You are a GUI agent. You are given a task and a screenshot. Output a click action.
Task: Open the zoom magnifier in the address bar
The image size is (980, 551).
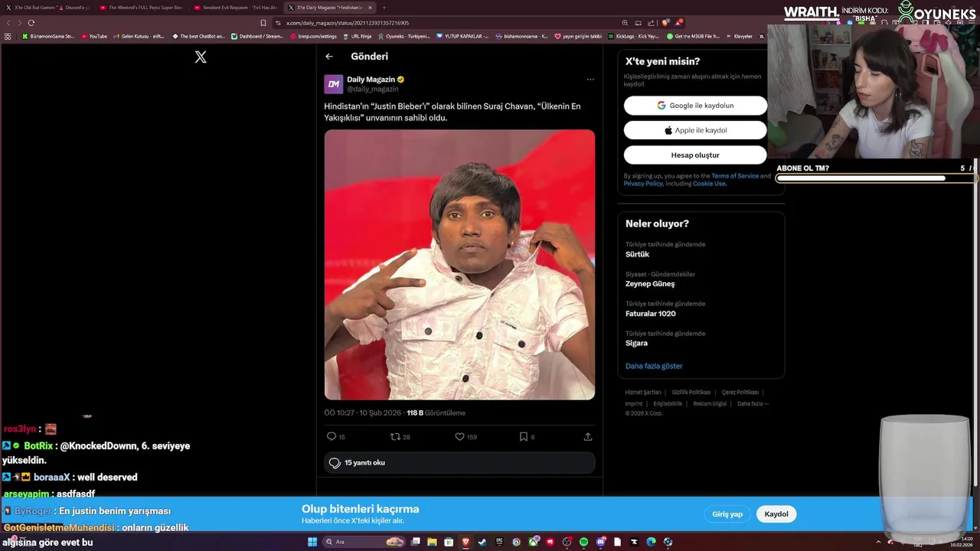[x=625, y=23]
